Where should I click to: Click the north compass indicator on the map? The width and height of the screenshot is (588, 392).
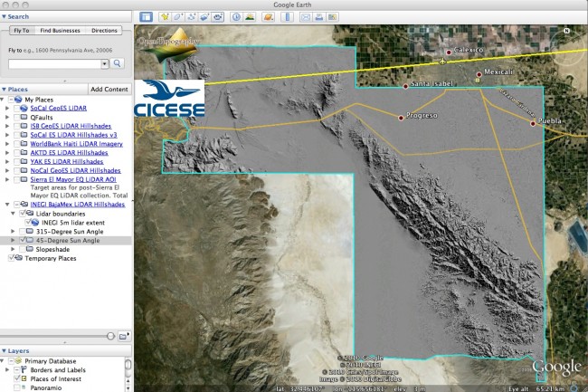pyautogui.click(x=566, y=31)
